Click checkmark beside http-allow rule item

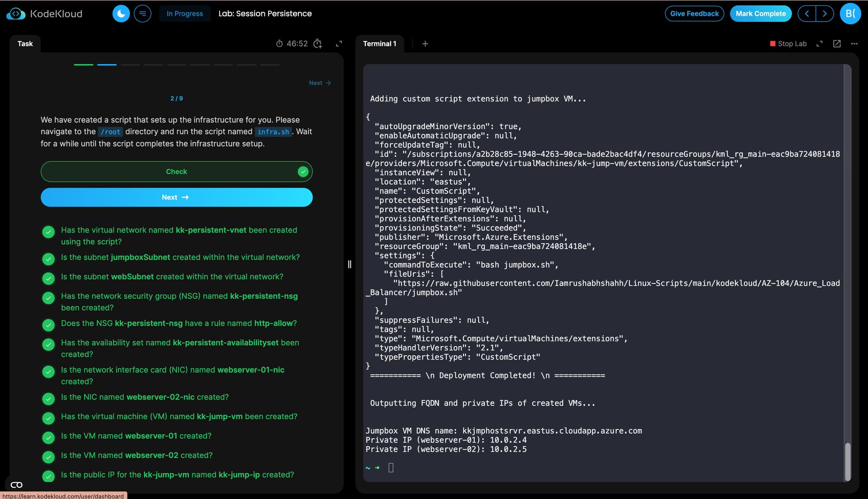(48, 325)
